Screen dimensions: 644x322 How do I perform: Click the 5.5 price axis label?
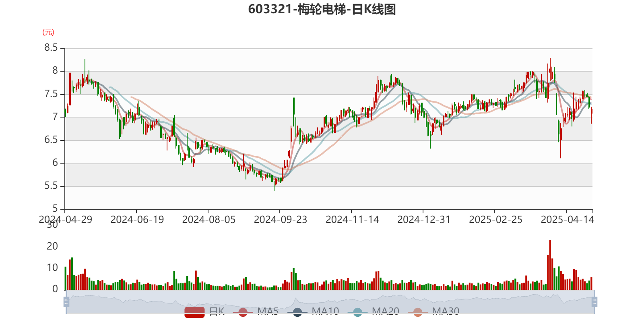(51, 186)
